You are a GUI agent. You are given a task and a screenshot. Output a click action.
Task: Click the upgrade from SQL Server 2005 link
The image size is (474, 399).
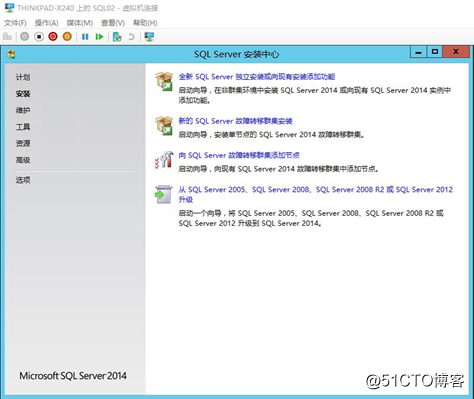[316, 194]
